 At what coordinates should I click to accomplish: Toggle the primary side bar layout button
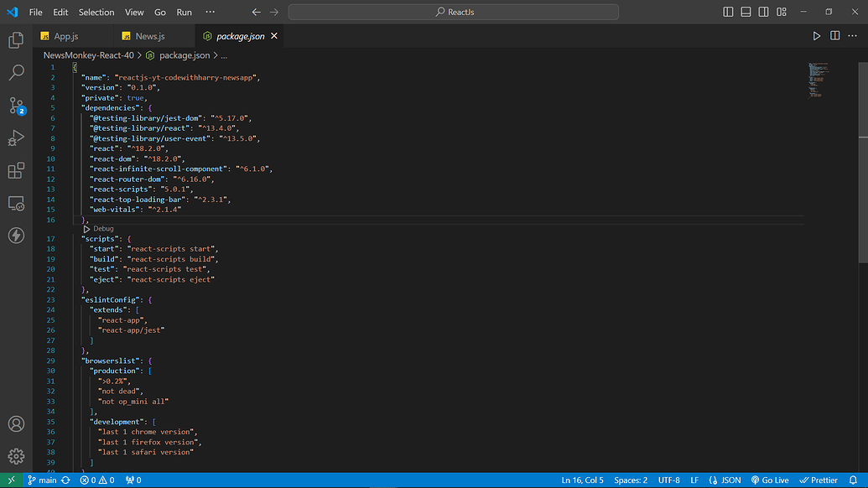point(727,13)
